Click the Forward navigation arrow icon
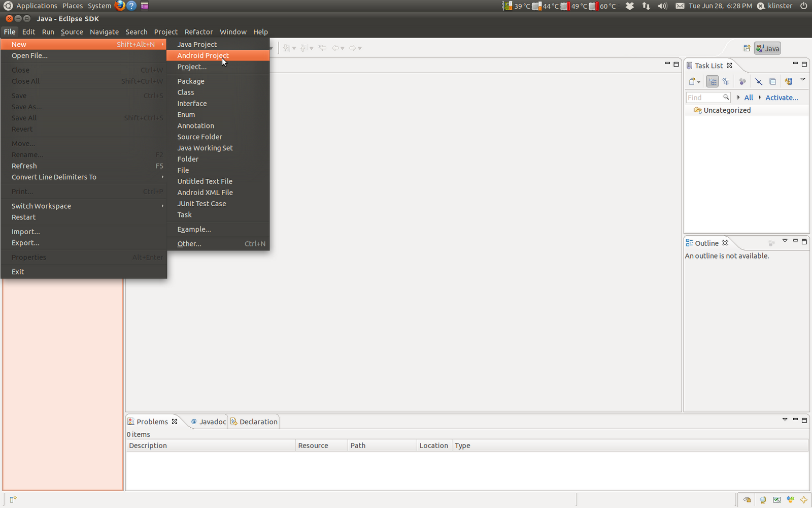 [353, 48]
